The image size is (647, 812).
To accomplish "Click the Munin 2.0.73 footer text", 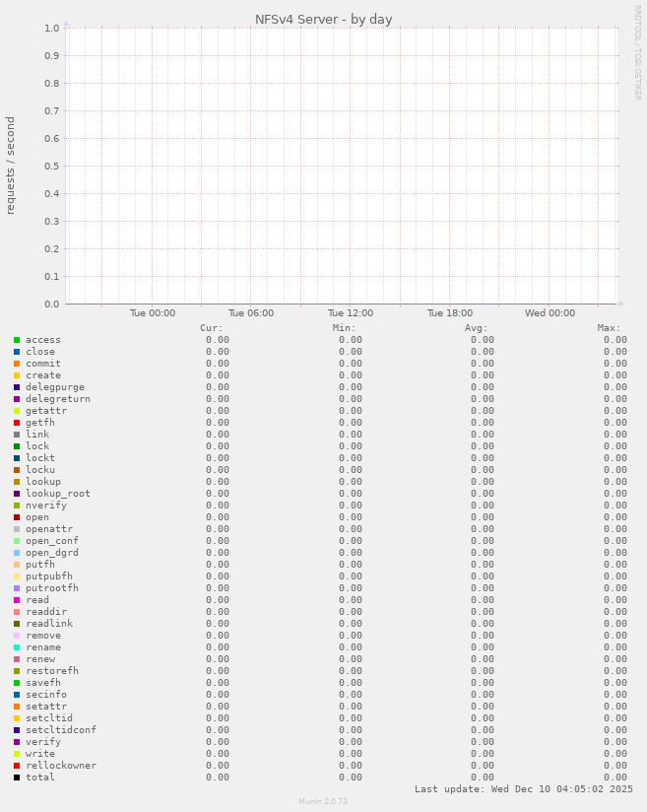I will tap(323, 801).
